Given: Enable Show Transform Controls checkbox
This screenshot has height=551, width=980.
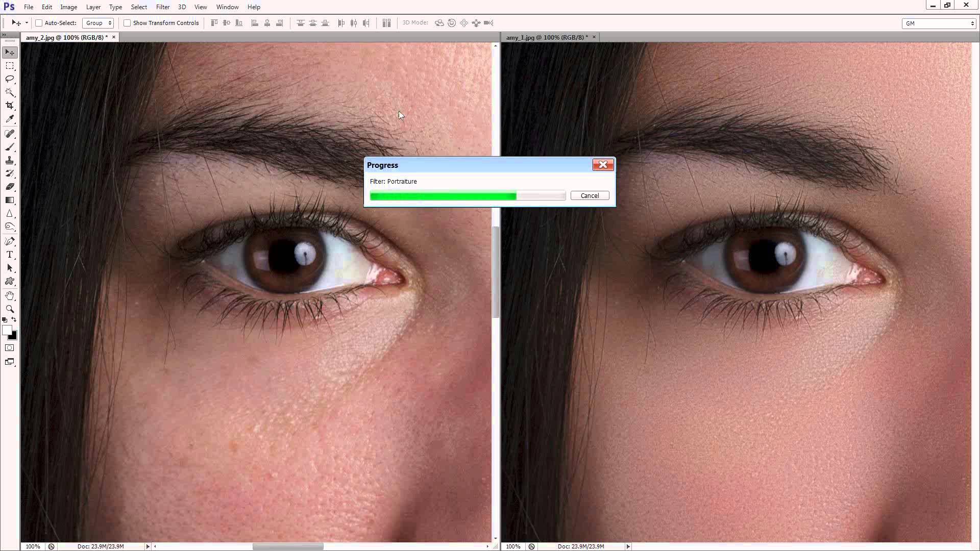Looking at the screenshot, I should (x=127, y=23).
